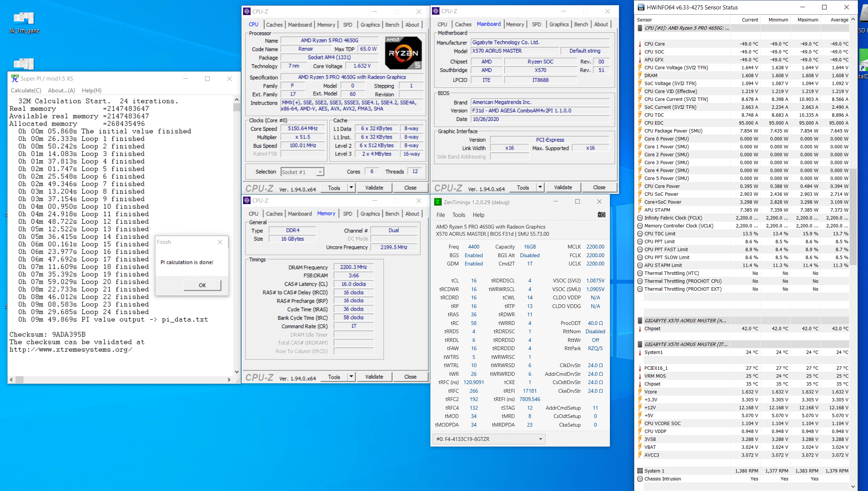Click the Memory Controller Clock (UCLK) icon
868x491 pixels.
click(640, 226)
